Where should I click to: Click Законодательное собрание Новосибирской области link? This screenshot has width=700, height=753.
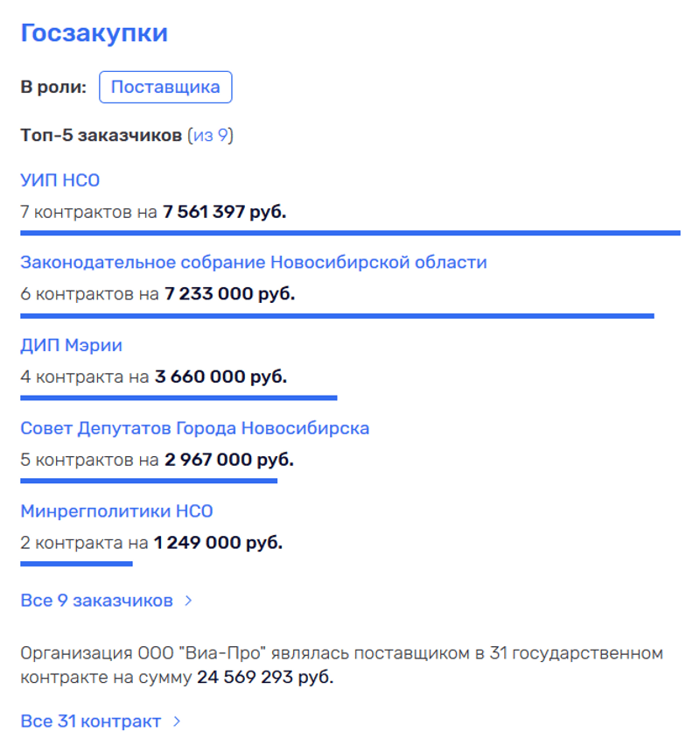pyautogui.click(x=254, y=263)
